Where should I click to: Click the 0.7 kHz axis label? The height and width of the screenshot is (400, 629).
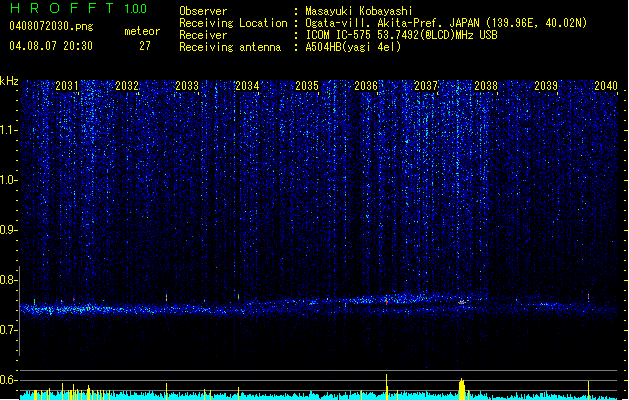pos(9,330)
